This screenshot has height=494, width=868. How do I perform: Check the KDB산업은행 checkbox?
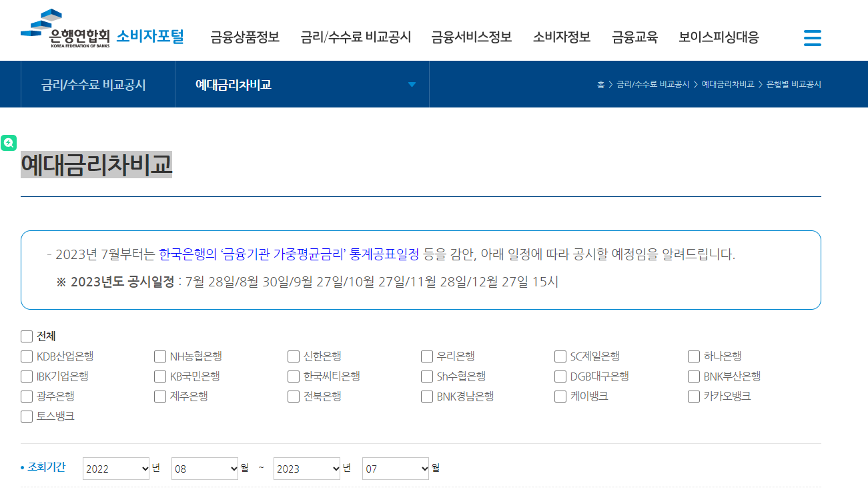pos(27,356)
